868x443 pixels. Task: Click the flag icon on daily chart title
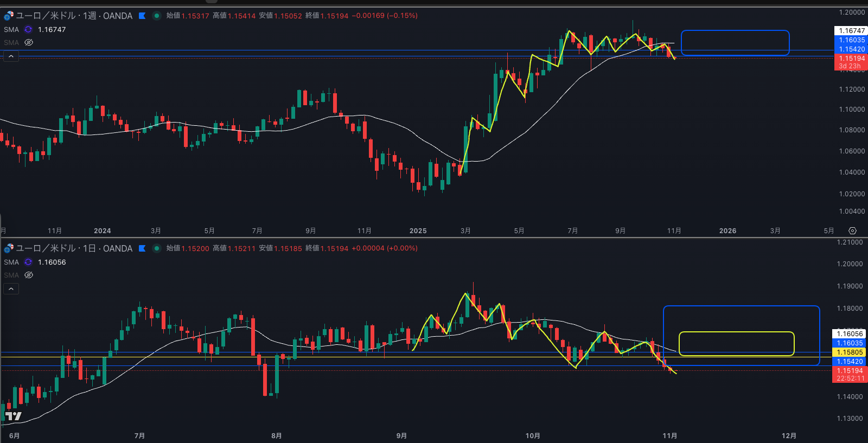point(142,248)
